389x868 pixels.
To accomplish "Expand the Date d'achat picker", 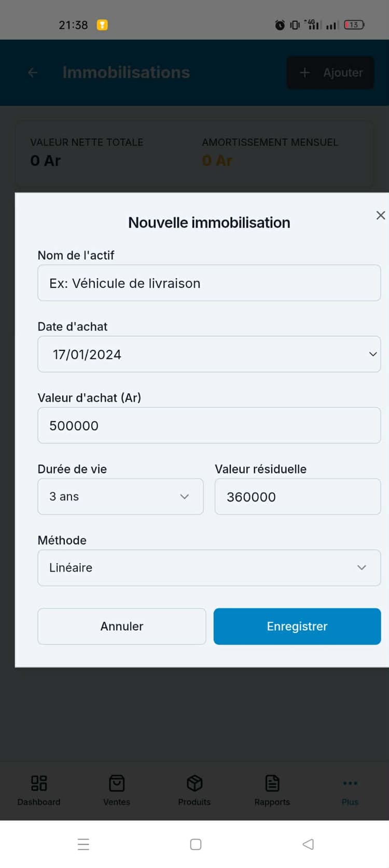I will [209, 354].
